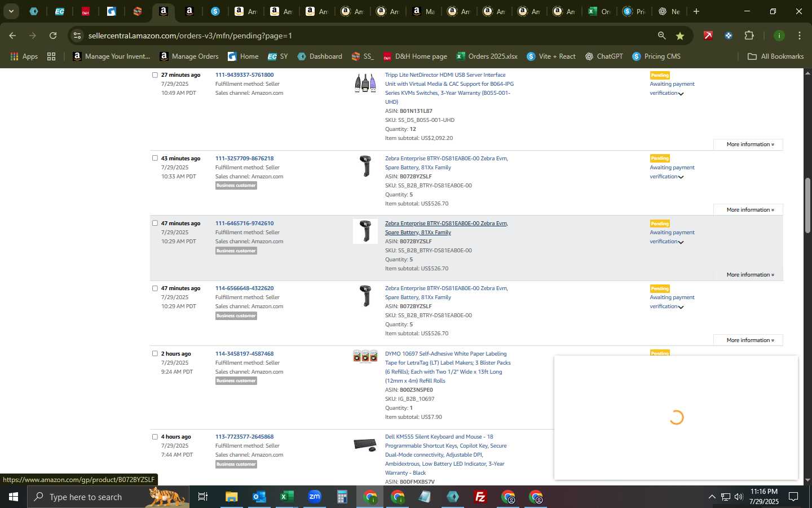This screenshot has width=812, height=508.
Task: Select checkbox for order 111-9439337-5761800
Action: (155, 75)
